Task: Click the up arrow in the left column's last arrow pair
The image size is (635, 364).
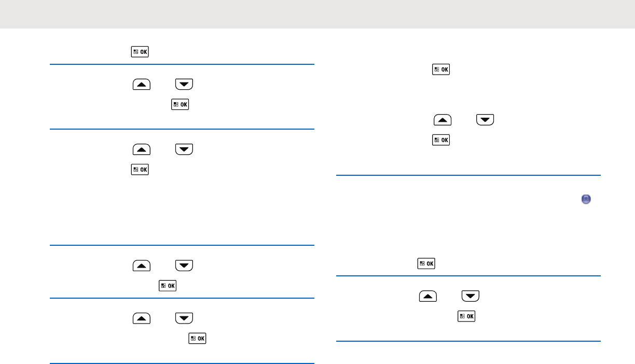Action: tap(142, 318)
